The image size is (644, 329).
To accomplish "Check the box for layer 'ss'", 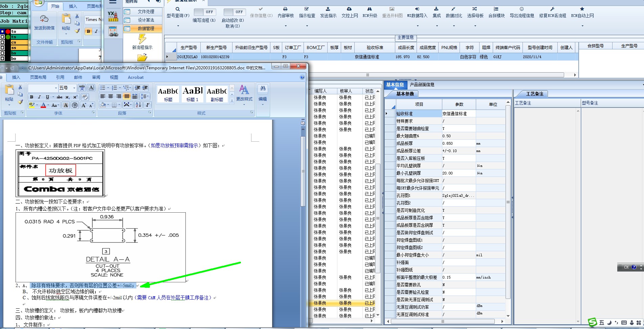I will [2, 48].
